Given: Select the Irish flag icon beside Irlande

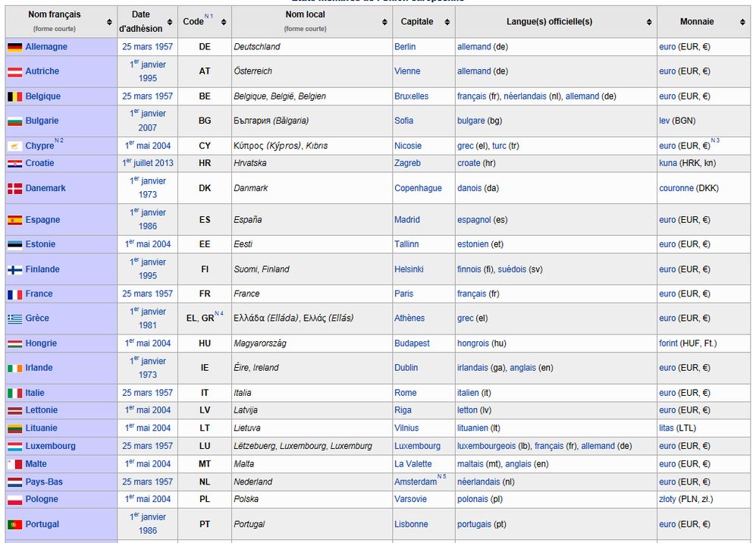Looking at the screenshot, I should 15,369.
